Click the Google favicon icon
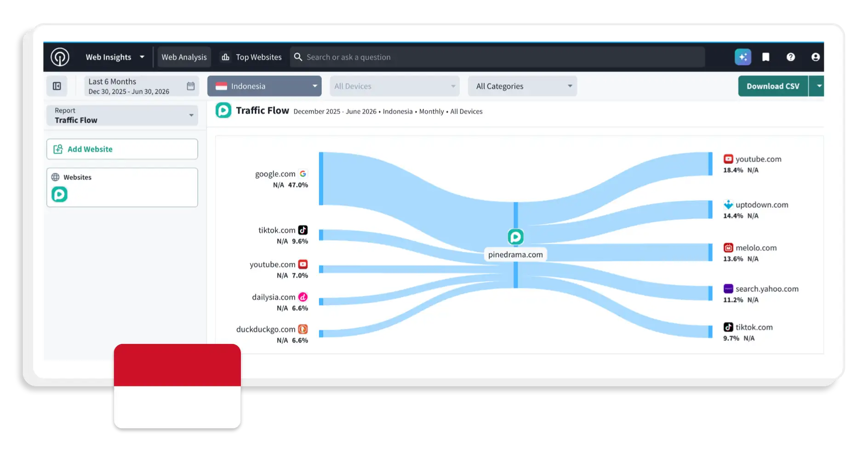 [x=303, y=174]
